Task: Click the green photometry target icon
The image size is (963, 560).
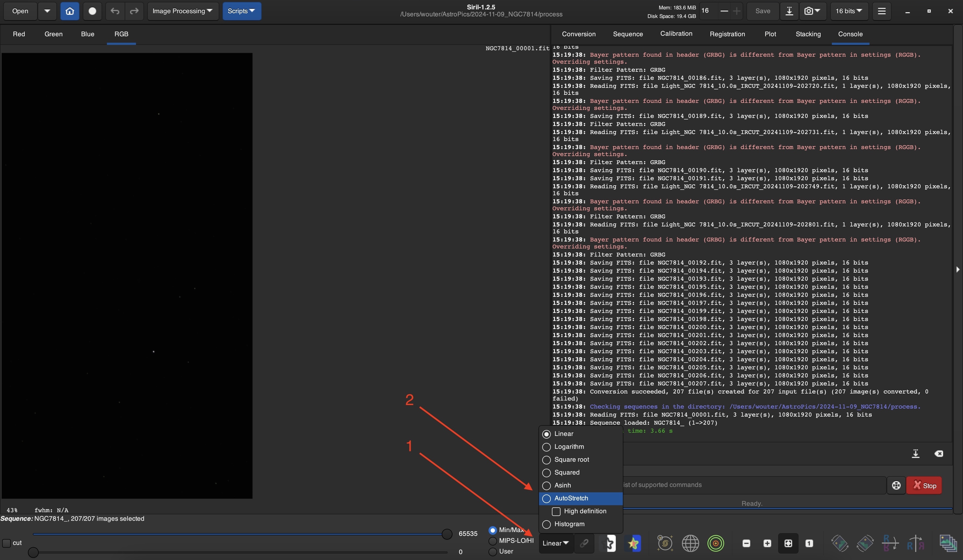Action: (x=715, y=543)
